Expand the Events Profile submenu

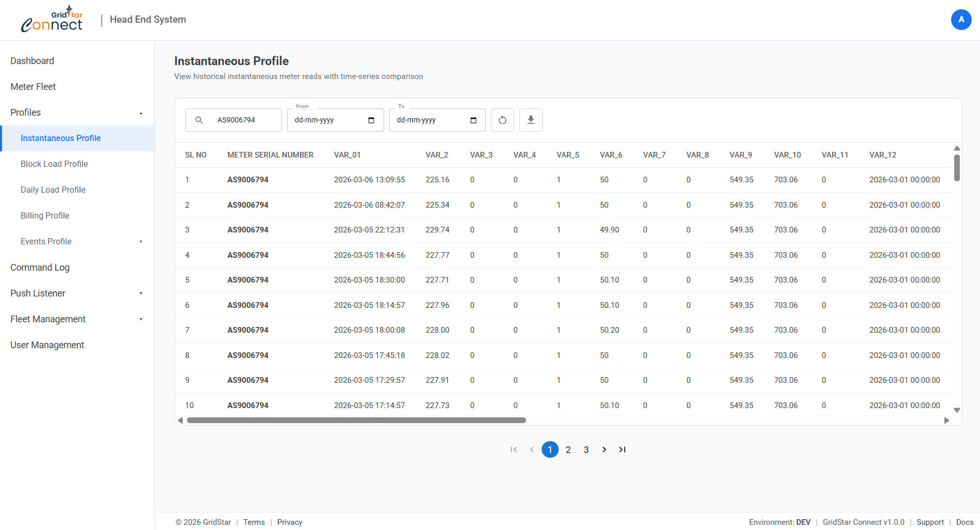pos(140,241)
